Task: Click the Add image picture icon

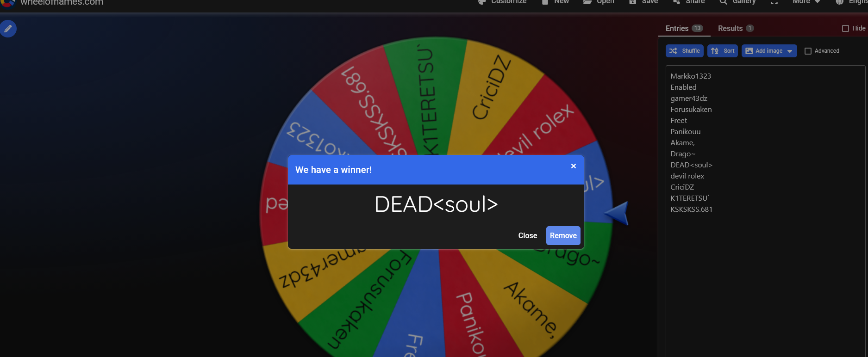Action: click(x=749, y=51)
